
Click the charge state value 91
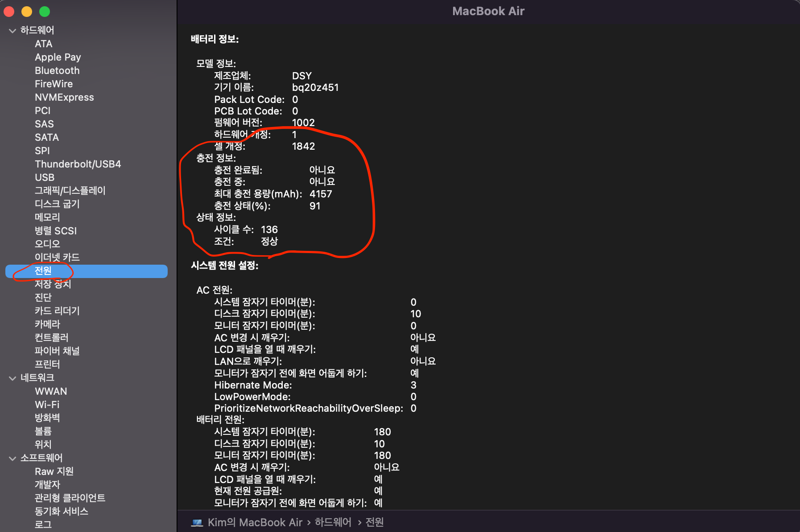click(x=315, y=206)
